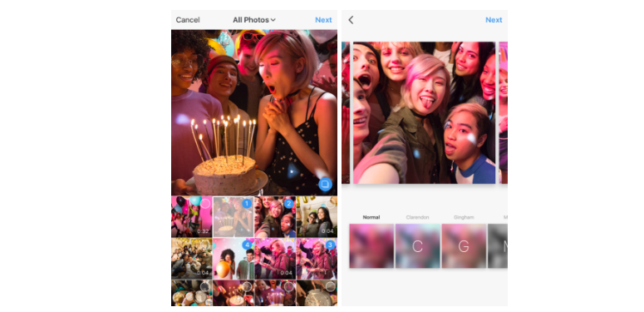
Task: Toggle the multi-select carousel icon on preview
Action: pos(325,184)
